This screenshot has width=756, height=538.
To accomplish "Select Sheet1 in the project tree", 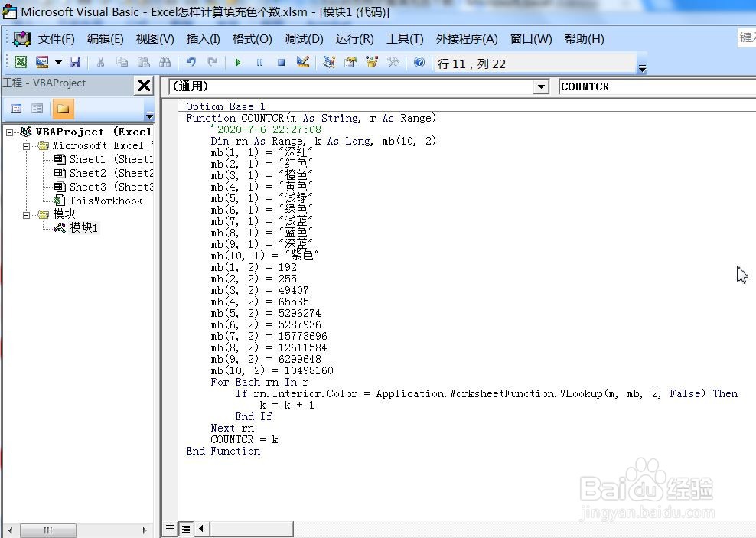I will point(103,160).
